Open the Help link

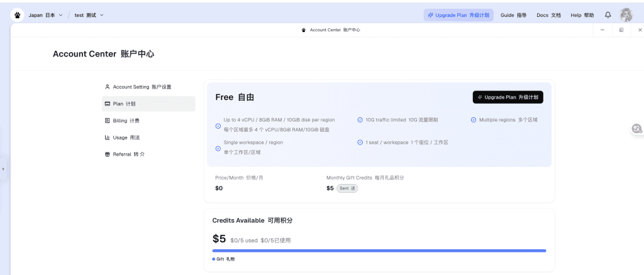(x=582, y=15)
